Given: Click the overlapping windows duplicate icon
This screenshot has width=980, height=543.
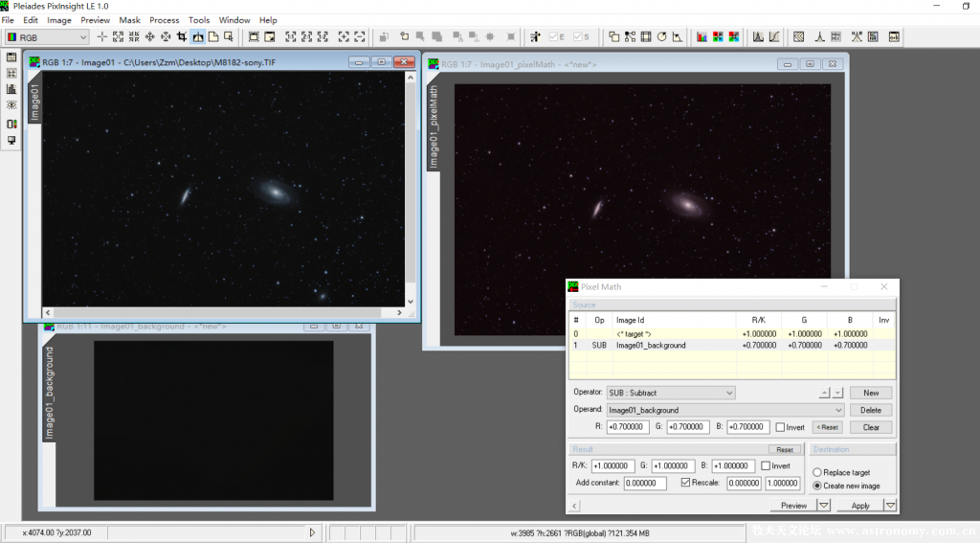Looking at the screenshot, I should (x=613, y=37).
